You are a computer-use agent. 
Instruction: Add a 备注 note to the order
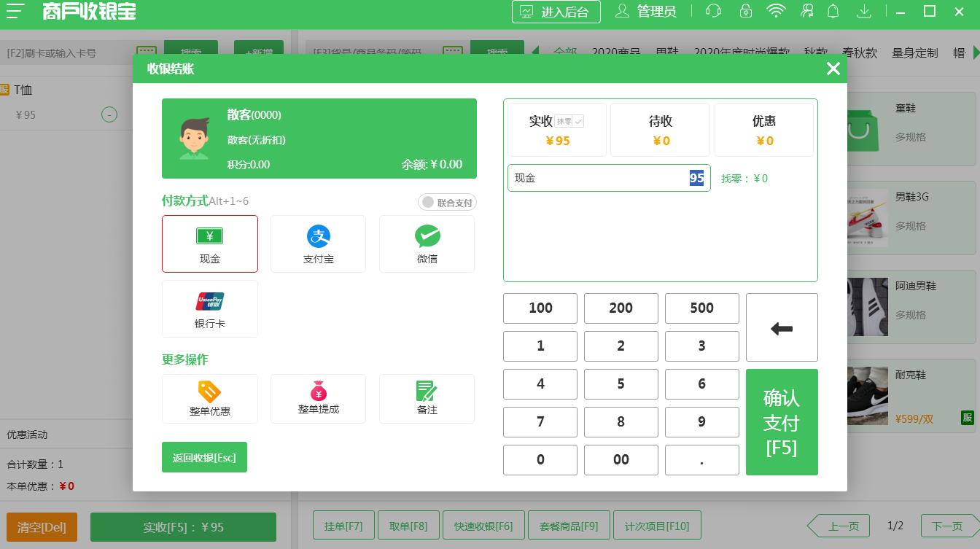pos(427,399)
